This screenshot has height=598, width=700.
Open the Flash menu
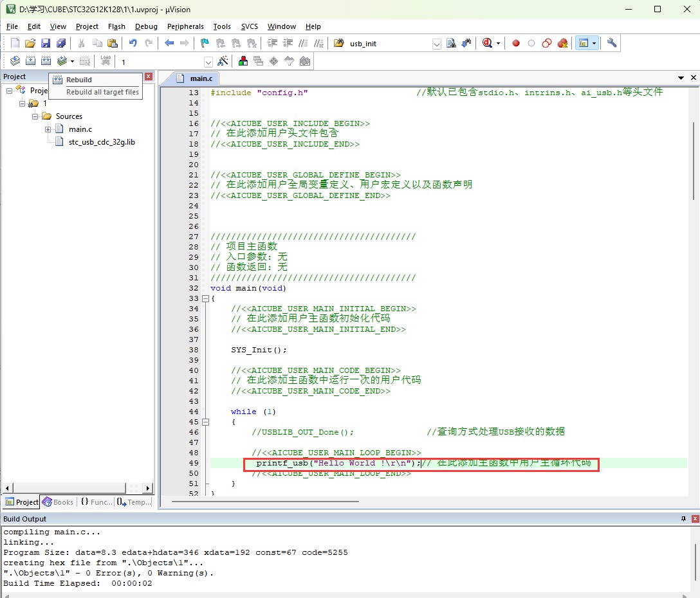(x=116, y=26)
